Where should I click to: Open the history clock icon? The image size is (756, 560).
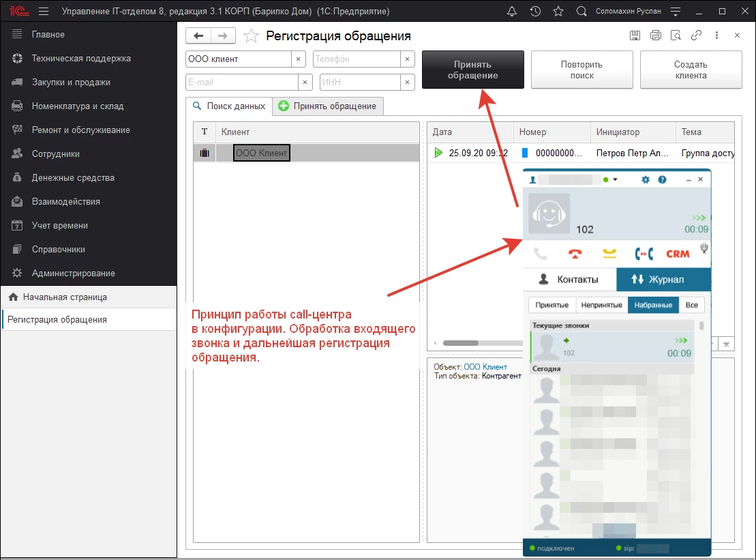point(535,12)
